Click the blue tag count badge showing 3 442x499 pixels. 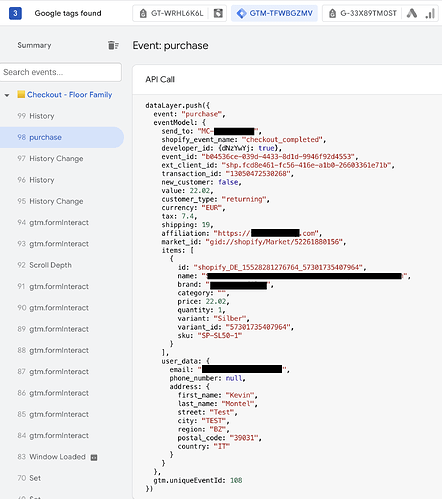15,13
